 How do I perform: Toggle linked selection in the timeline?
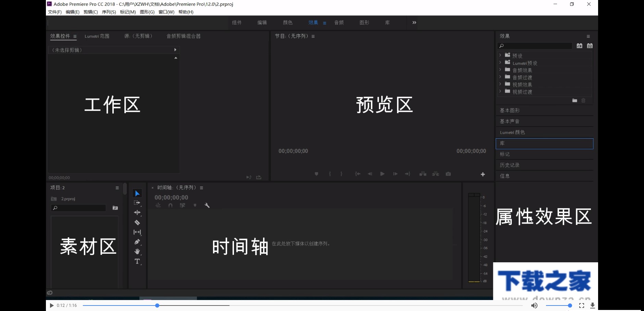point(158,205)
